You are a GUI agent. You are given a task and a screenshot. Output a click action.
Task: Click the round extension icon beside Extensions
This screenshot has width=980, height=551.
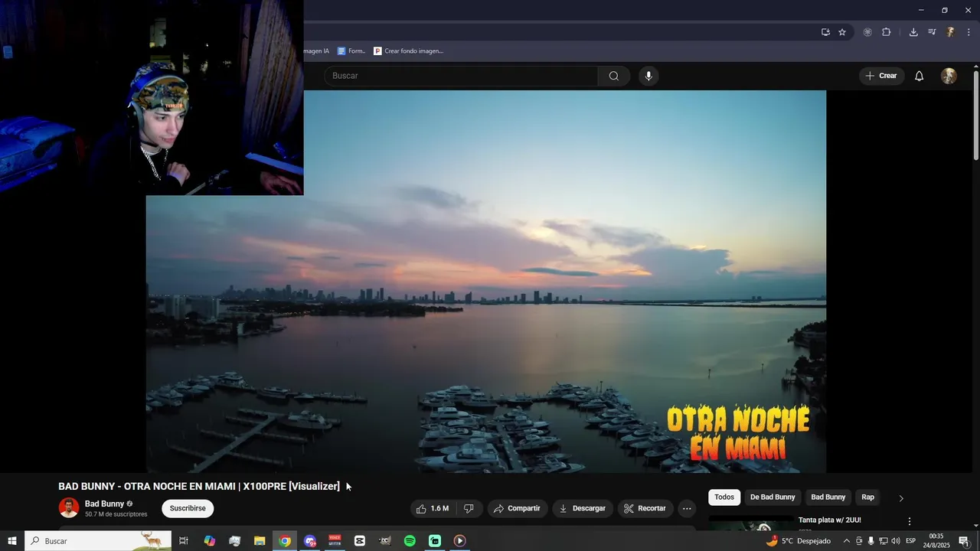click(x=867, y=32)
